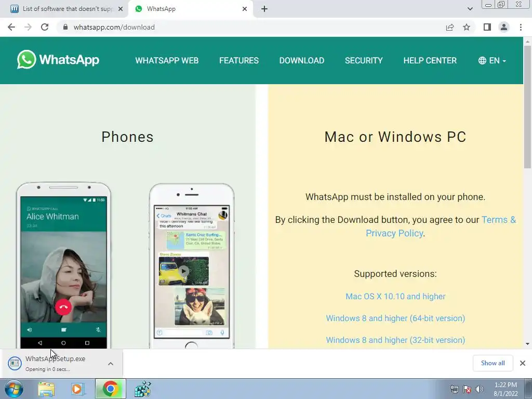Go back with browser back arrow
Viewport: 532px width, 399px height.
(11, 27)
